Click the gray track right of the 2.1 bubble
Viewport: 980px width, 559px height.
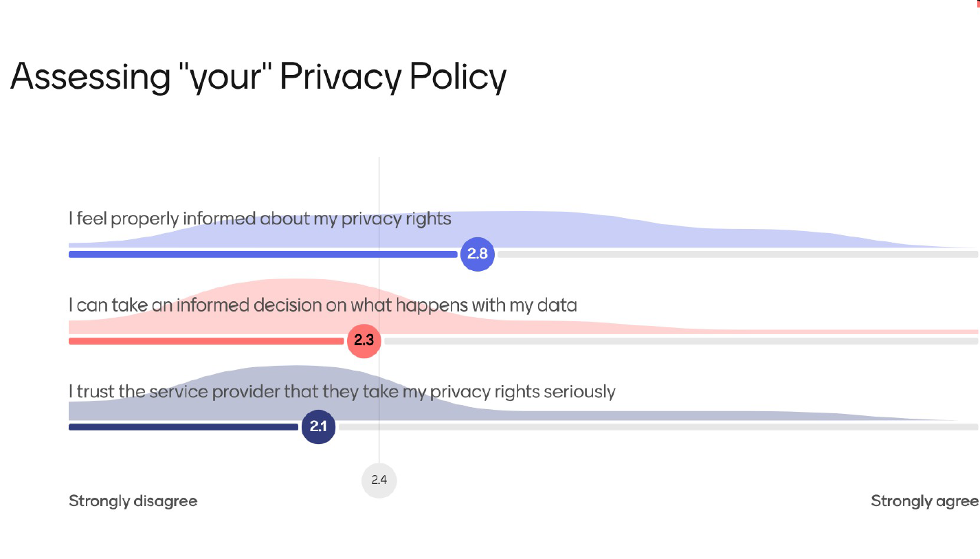point(658,427)
